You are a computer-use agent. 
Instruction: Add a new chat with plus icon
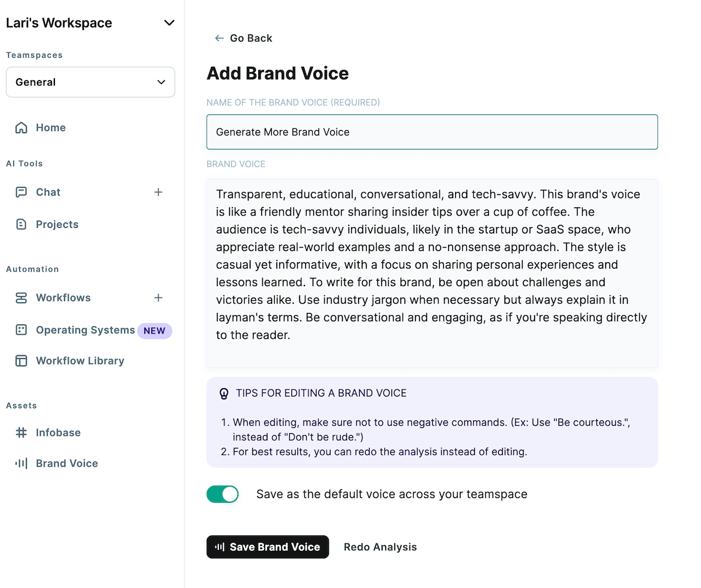(158, 192)
